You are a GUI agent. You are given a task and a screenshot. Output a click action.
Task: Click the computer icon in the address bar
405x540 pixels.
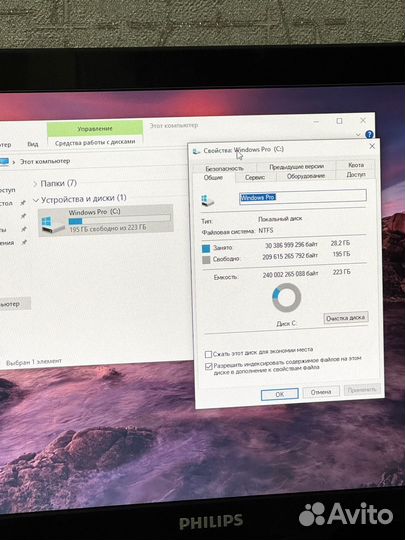tap(4, 162)
